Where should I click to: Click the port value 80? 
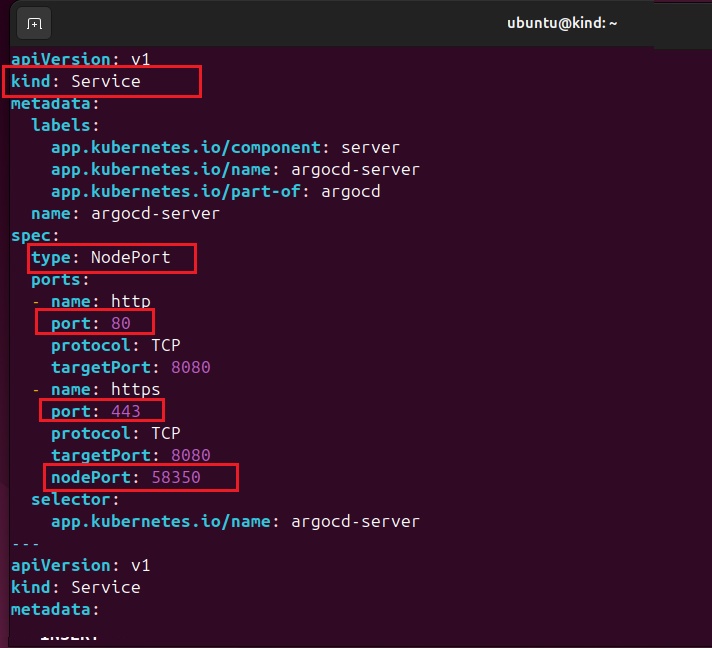(120, 323)
